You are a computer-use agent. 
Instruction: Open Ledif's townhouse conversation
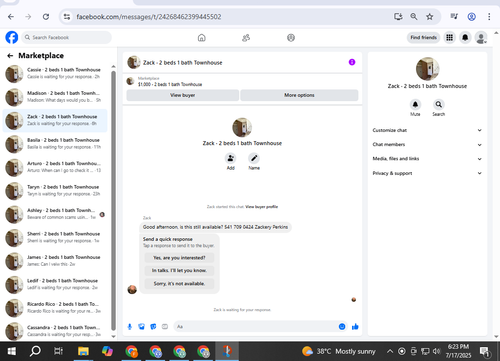[55, 284]
